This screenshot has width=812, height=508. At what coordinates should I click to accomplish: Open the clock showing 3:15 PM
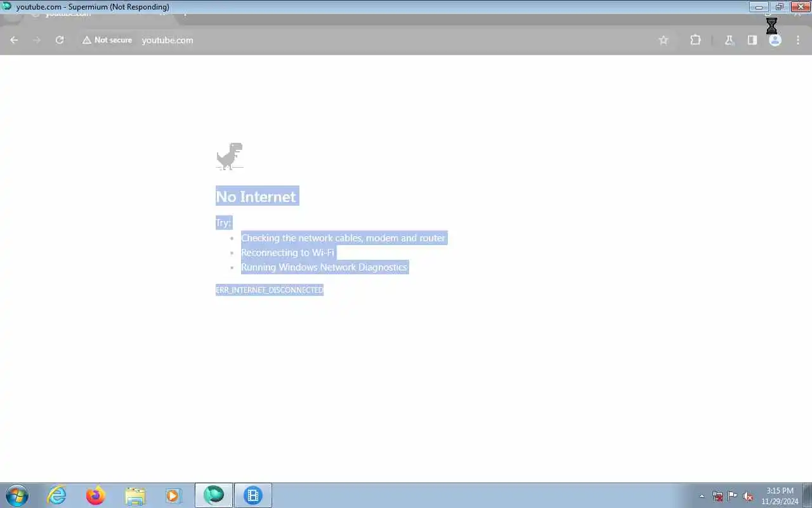coord(780,495)
